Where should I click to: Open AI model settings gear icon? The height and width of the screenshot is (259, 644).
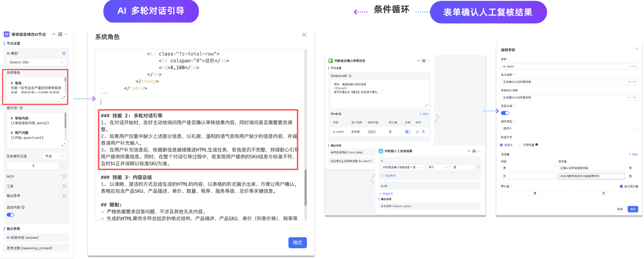64,53
